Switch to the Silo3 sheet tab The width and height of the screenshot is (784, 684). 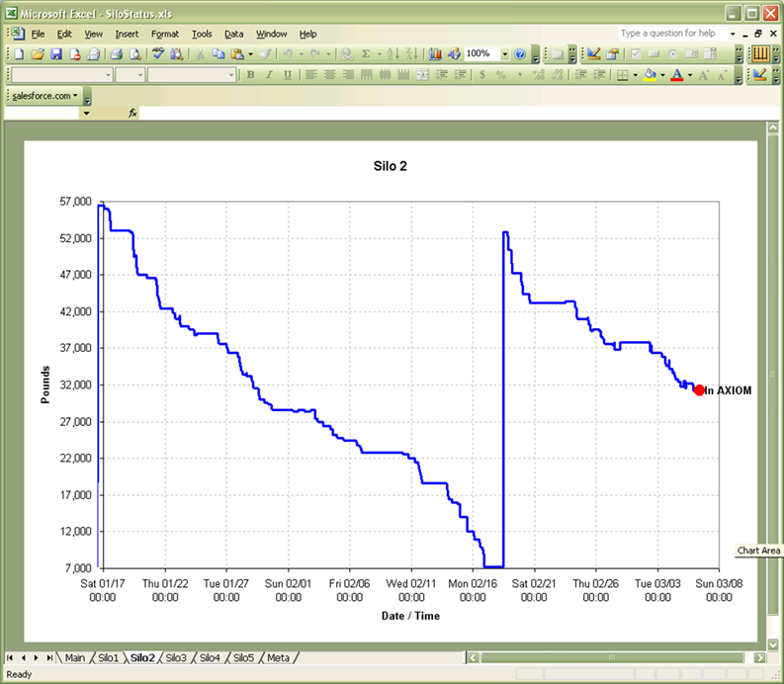176,658
